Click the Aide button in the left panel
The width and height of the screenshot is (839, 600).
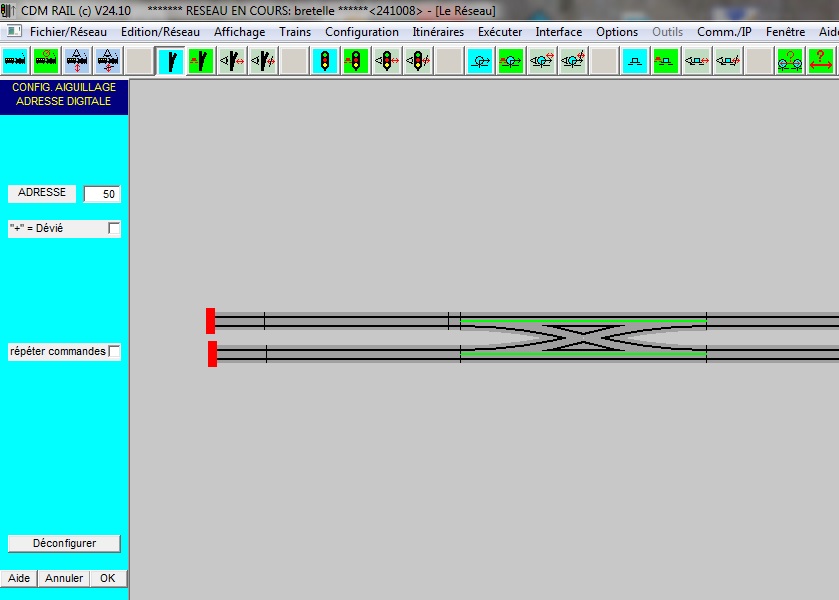[x=19, y=578]
